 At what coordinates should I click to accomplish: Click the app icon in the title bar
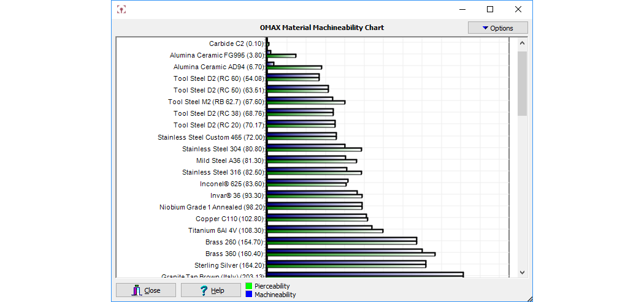[x=121, y=9]
